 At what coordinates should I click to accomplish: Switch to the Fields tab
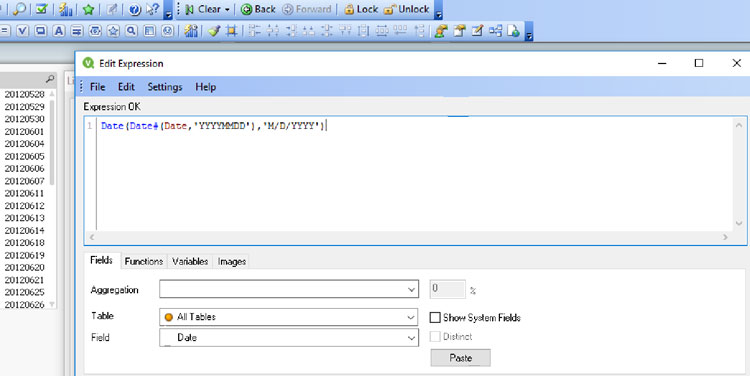[x=101, y=260]
